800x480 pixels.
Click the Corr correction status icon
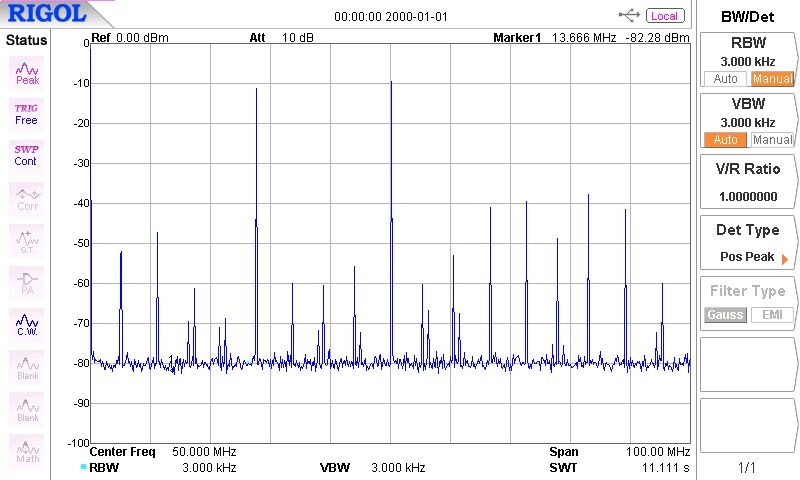pyautogui.click(x=27, y=199)
